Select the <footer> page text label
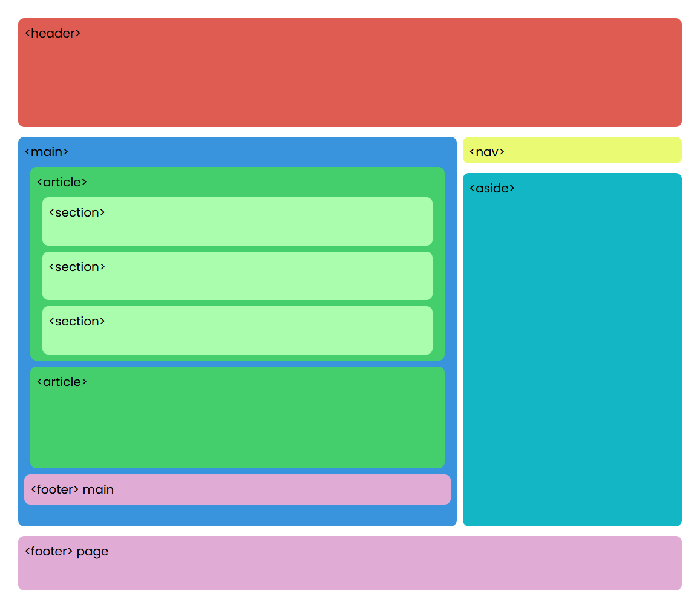This screenshot has height=608, width=700. pyautogui.click(x=67, y=551)
